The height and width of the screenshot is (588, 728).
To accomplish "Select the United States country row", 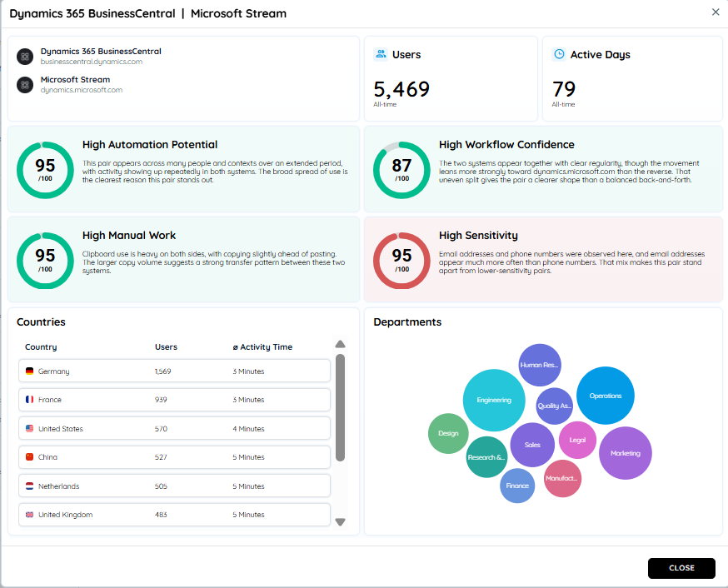I will pyautogui.click(x=175, y=428).
